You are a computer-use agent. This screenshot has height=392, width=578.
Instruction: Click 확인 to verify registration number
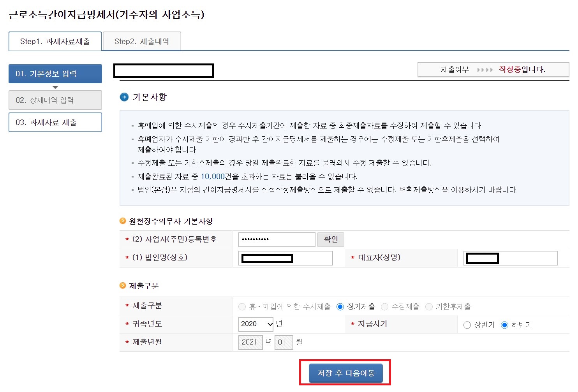[330, 239]
